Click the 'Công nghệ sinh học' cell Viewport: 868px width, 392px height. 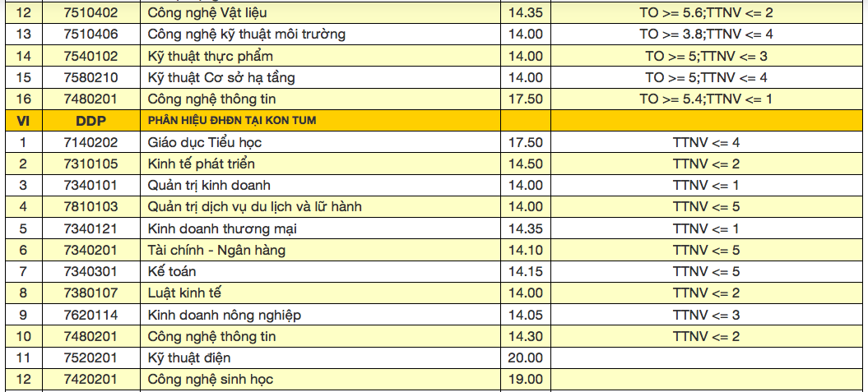[x=210, y=379]
